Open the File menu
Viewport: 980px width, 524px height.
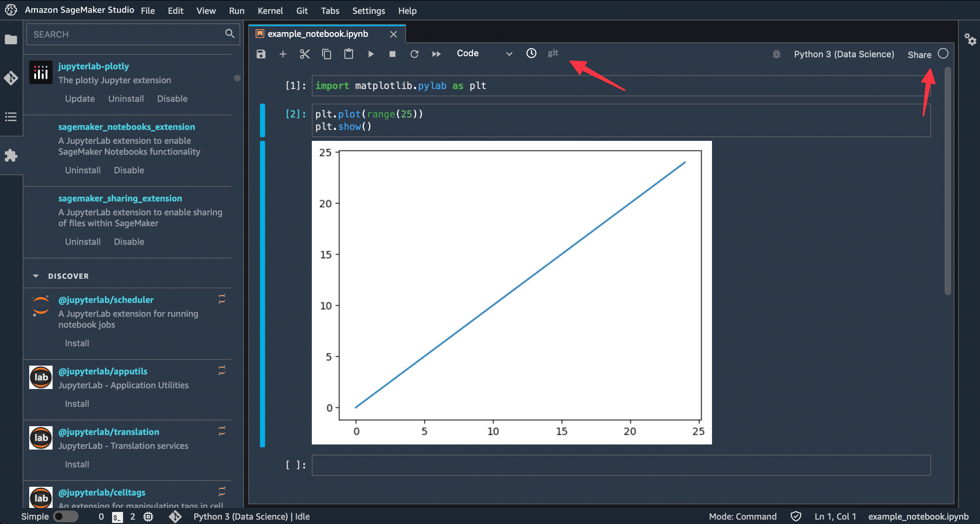148,11
